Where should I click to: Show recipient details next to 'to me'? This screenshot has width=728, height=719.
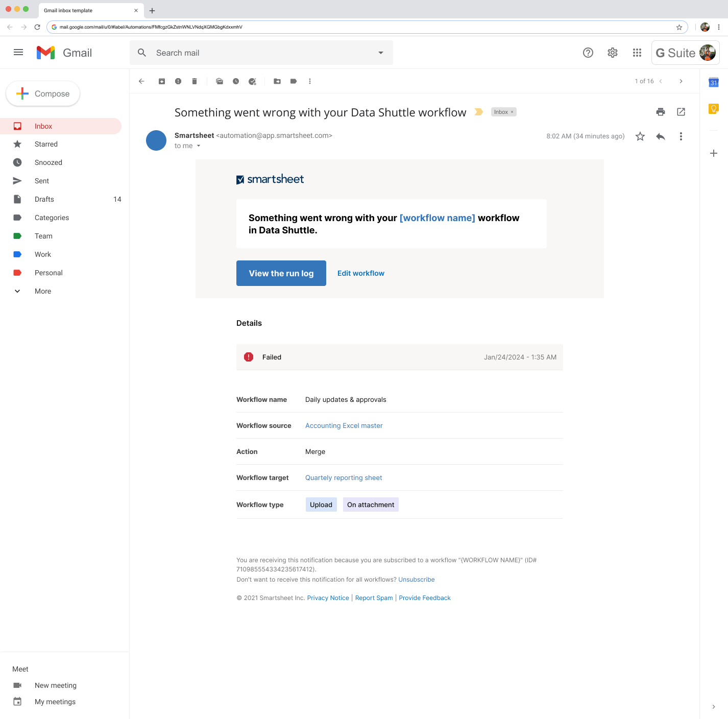pyautogui.click(x=199, y=146)
